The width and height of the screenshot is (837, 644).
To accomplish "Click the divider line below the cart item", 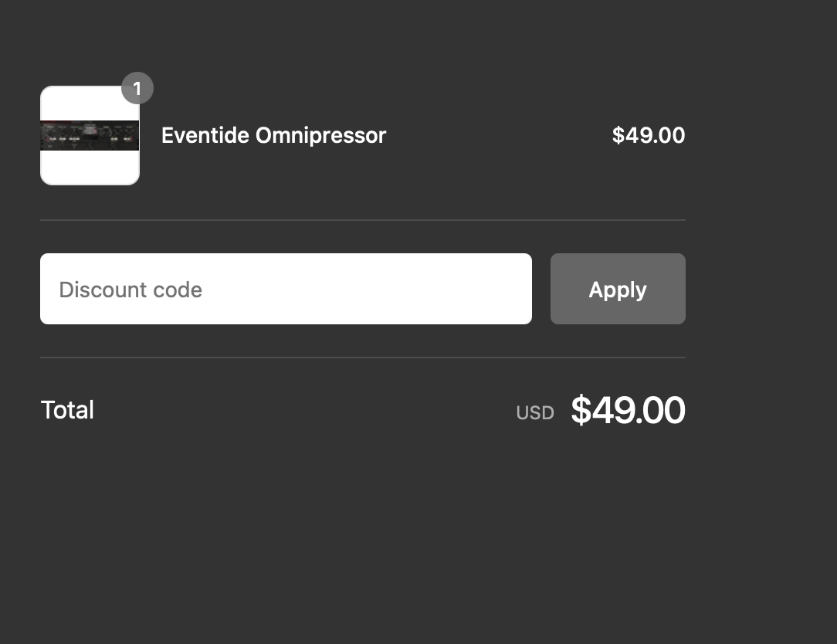I will tap(362, 219).
